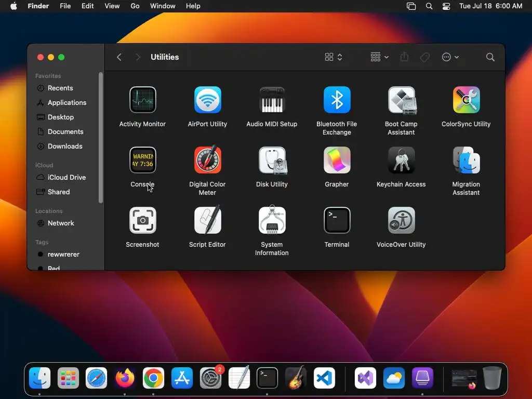This screenshot has height=399, width=532.
Task: Click the Console app icon
Action: tap(142, 160)
